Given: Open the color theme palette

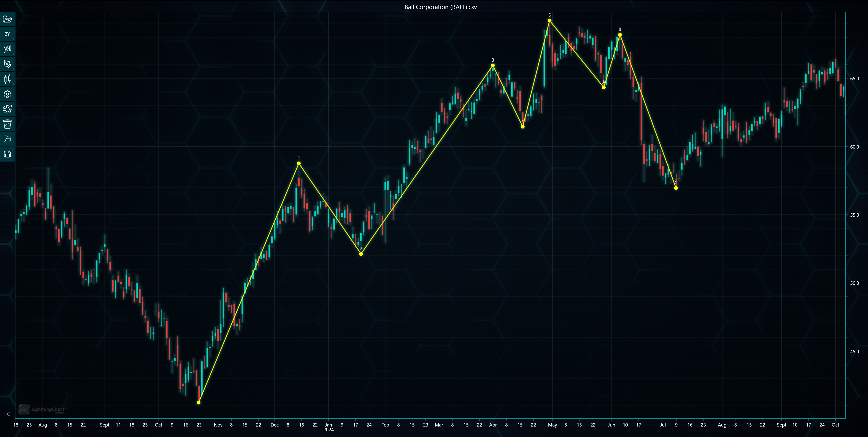Looking at the screenshot, I should 8,109.
